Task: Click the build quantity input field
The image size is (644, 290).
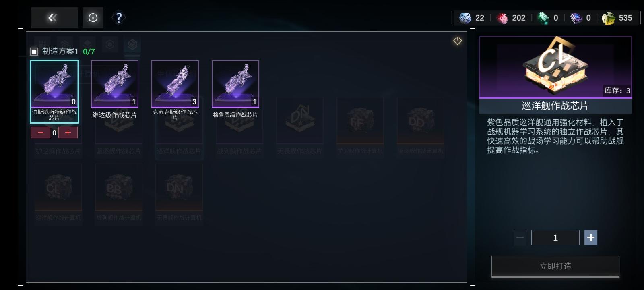Action: [x=555, y=238]
